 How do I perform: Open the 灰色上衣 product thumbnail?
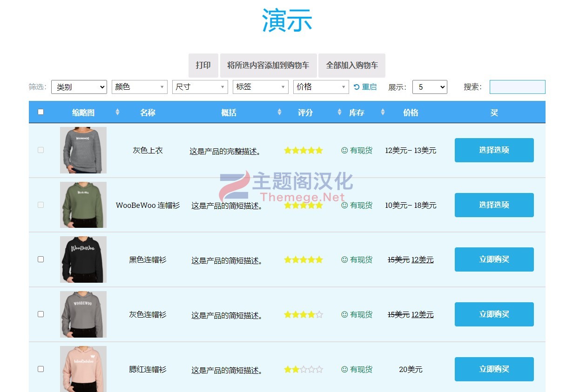click(83, 150)
